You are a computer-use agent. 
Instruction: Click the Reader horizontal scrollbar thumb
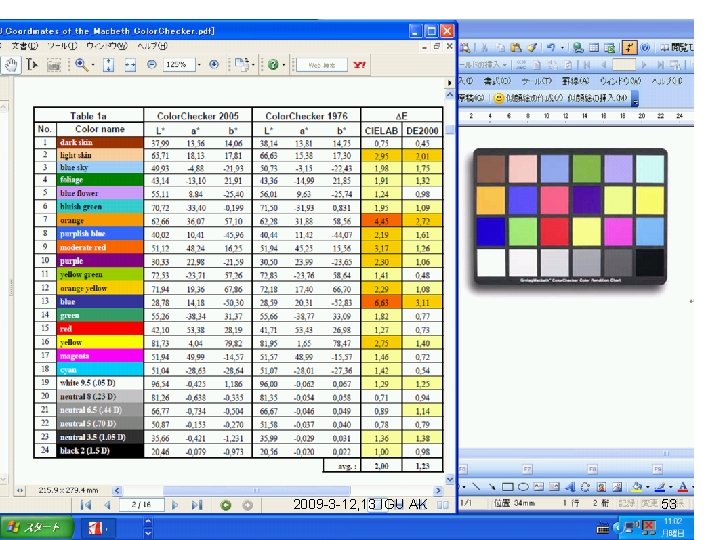click(x=256, y=490)
